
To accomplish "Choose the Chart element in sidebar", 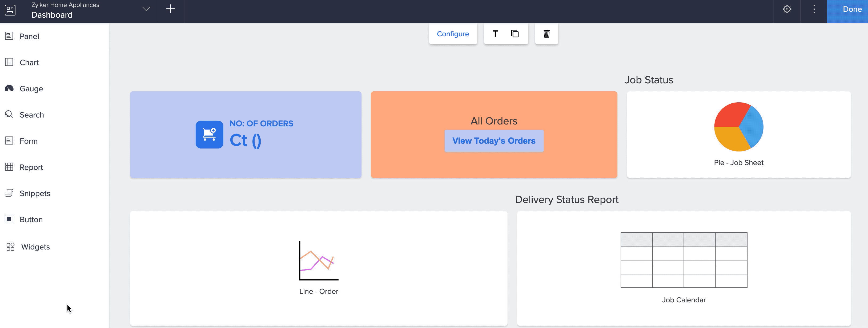I will [x=29, y=63].
